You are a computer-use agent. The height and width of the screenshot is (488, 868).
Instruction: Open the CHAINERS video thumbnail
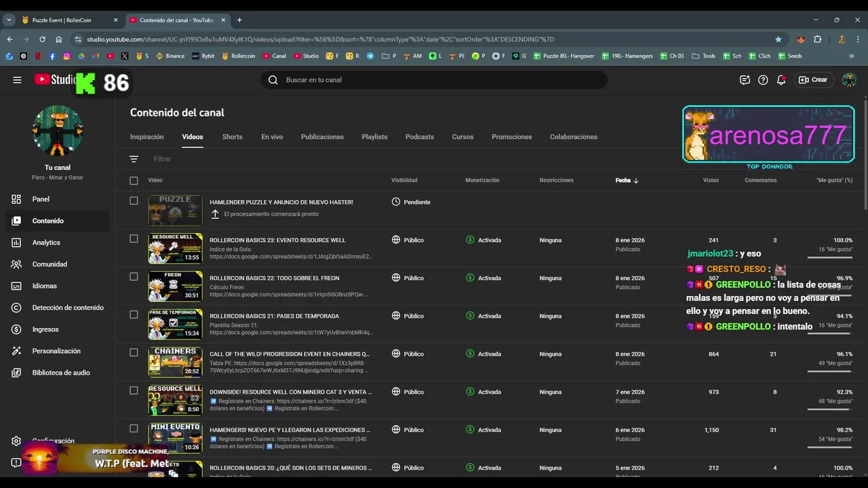[x=175, y=362]
